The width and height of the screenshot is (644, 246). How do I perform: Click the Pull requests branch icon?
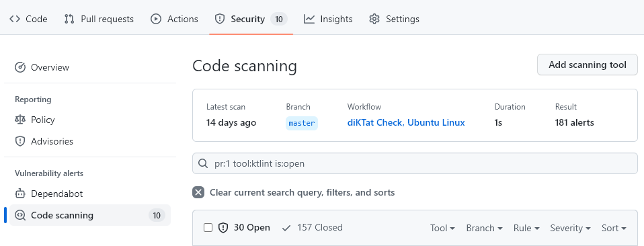69,19
